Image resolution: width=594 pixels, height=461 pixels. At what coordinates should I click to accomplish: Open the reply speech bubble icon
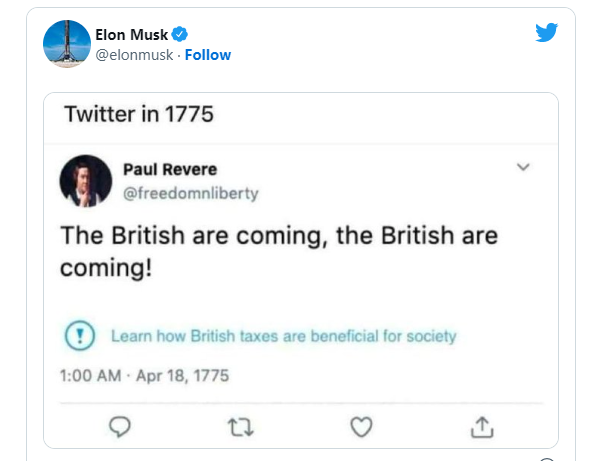[120, 427]
